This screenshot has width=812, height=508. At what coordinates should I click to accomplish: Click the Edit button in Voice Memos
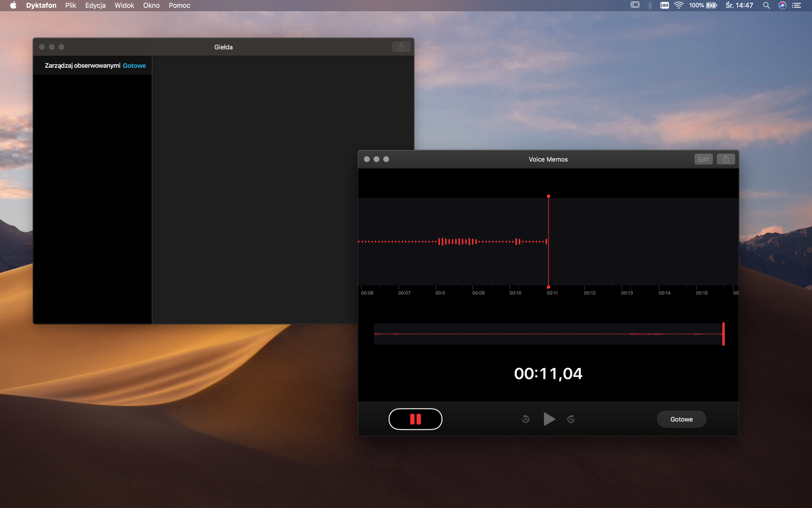tap(703, 159)
